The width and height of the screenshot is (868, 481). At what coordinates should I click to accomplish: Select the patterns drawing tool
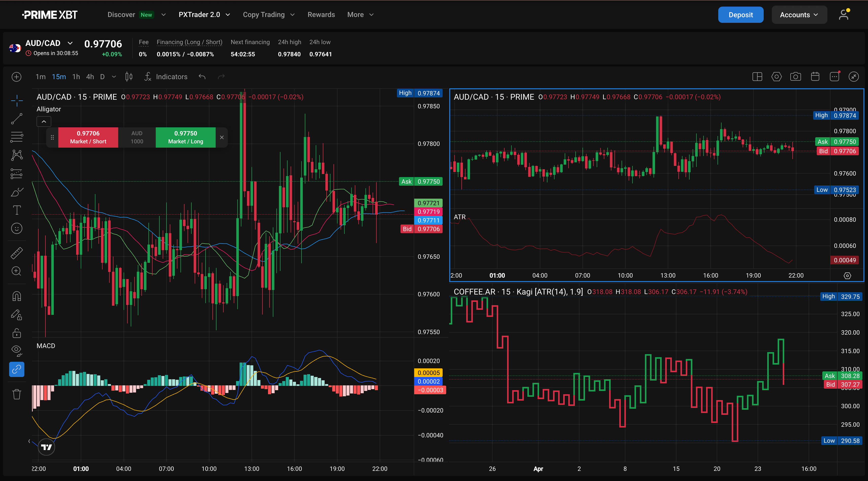(x=16, y=155)
